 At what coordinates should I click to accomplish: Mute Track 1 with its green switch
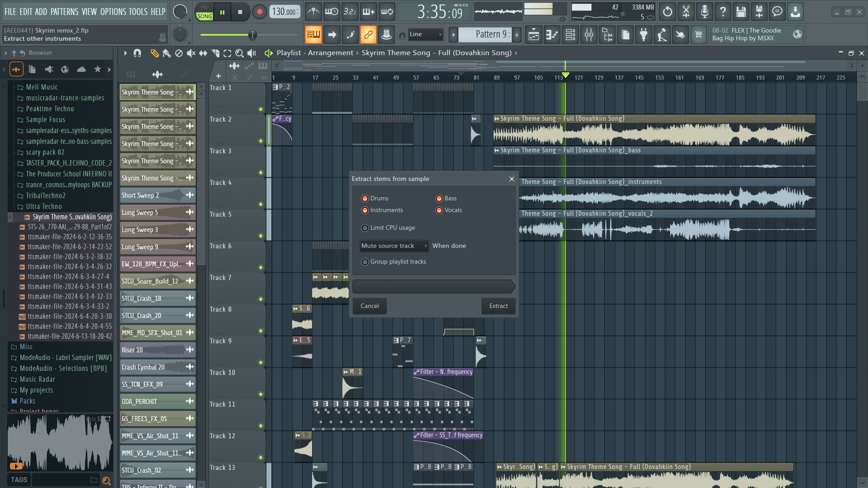pos(261,109)
